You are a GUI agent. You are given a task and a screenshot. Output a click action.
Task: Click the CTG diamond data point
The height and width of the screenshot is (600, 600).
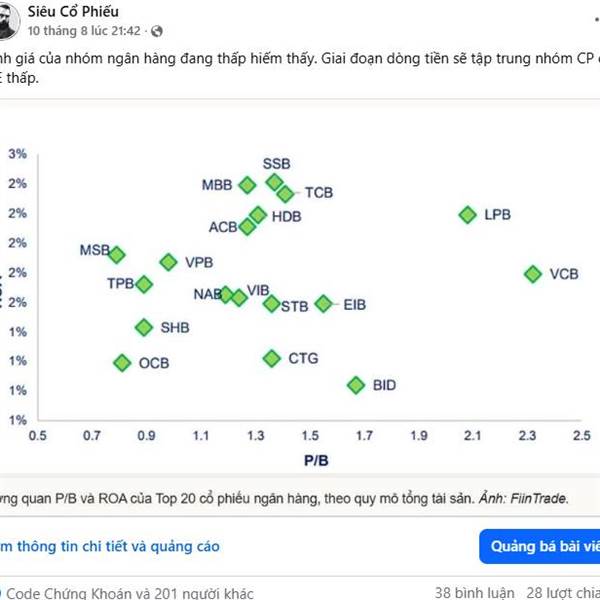[272, 359]
